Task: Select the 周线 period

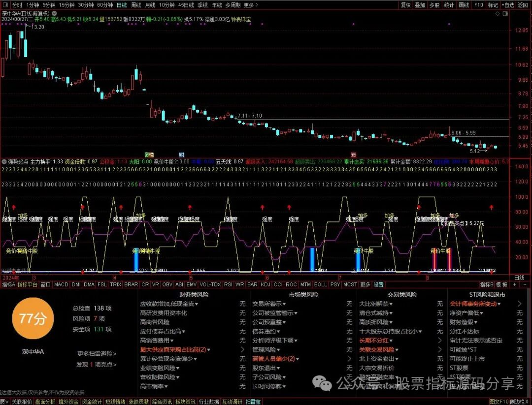Action: point(136,5)
